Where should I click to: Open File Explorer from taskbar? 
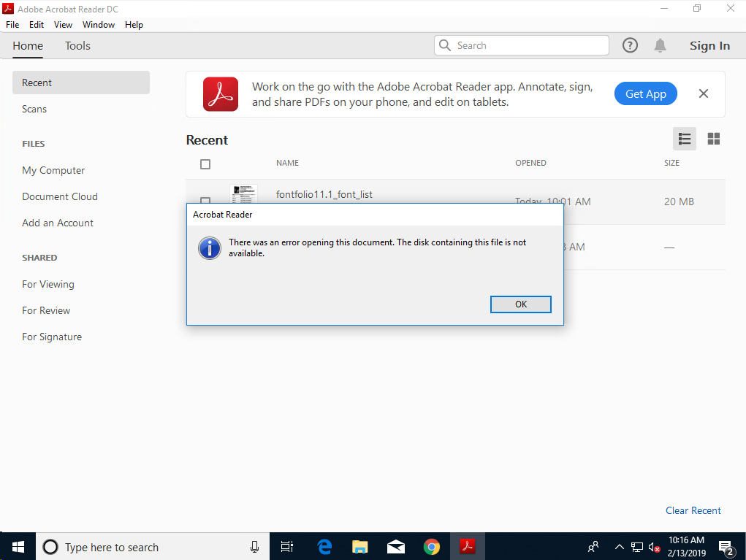pos(360,547)
